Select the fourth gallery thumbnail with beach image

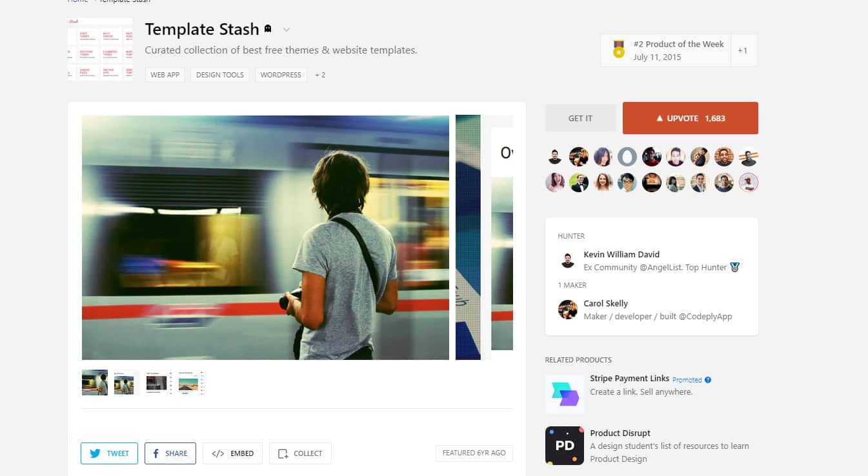point(191,382)
